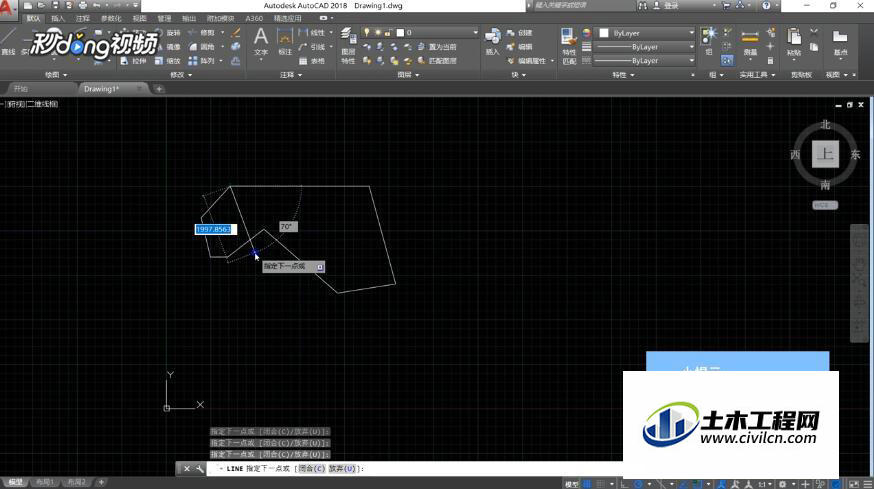Click the 特性匹配 (Match Properties) icon
Screen dimensions: 874x489
[x=569, y=46]
